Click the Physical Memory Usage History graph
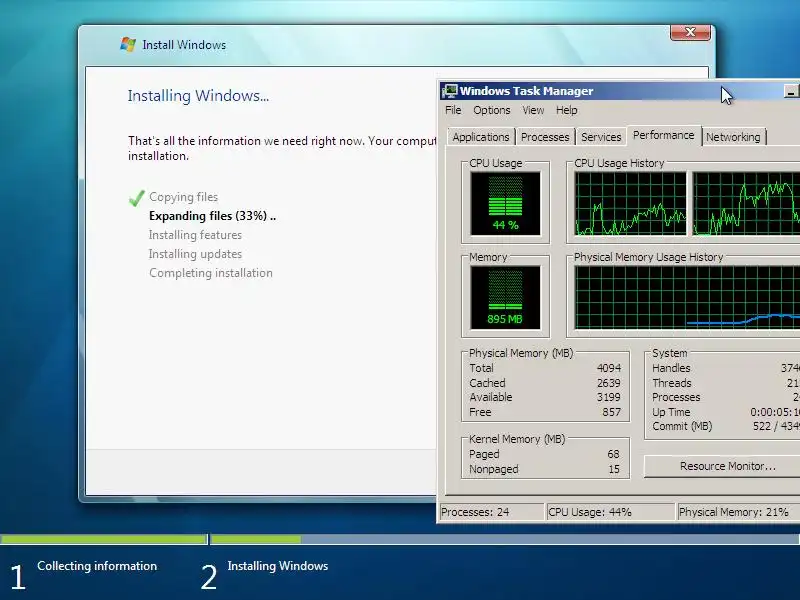 (687, 297)
